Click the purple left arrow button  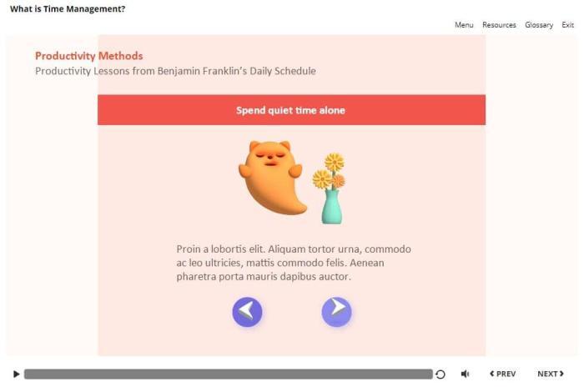tap(247, 312)
